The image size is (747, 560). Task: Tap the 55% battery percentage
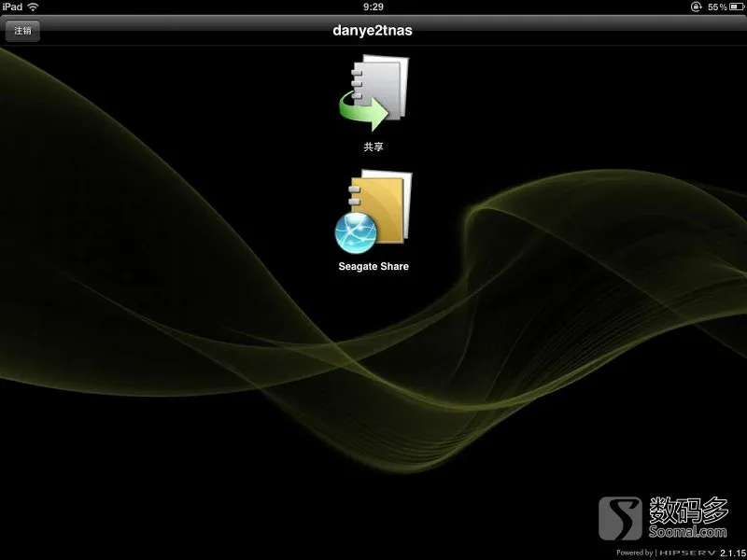[x=717, y=7]
